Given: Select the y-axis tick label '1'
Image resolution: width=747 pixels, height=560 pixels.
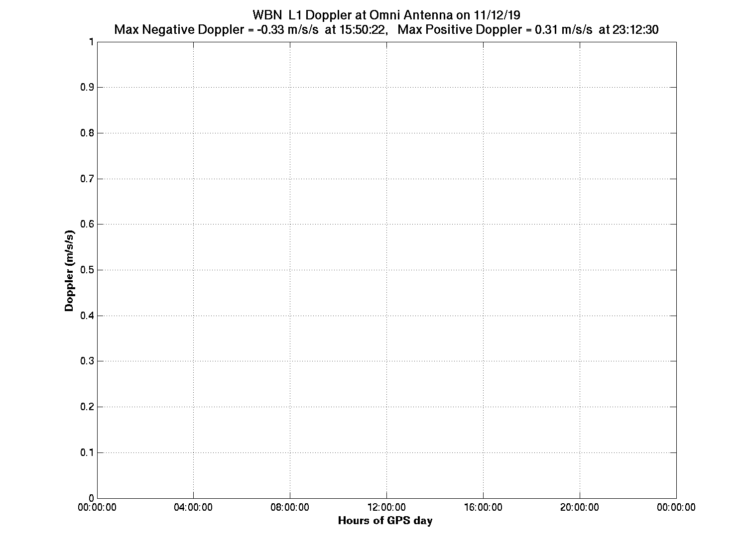Looking at the screenshot, I should pyautogui.click(x=91, y=42).
